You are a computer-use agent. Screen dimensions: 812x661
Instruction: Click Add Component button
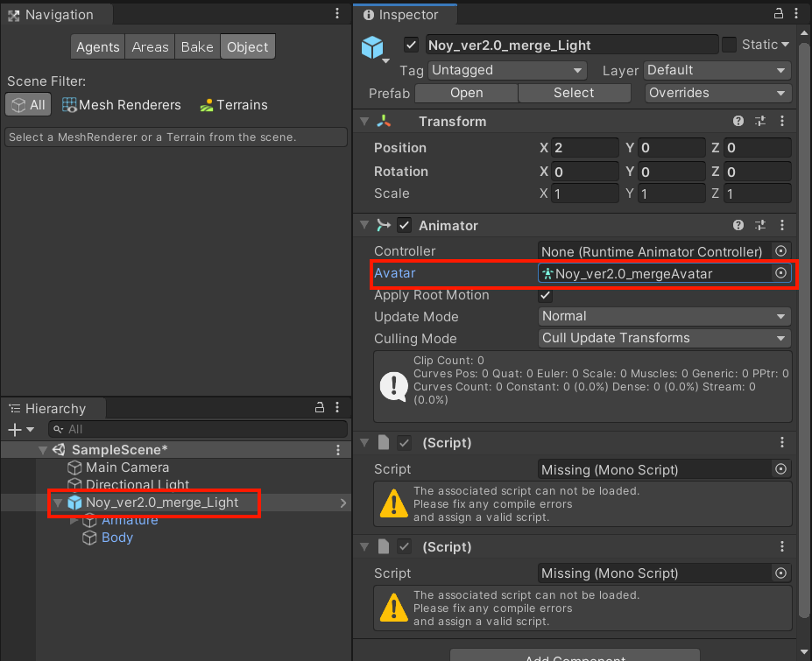tap(575, 655)
